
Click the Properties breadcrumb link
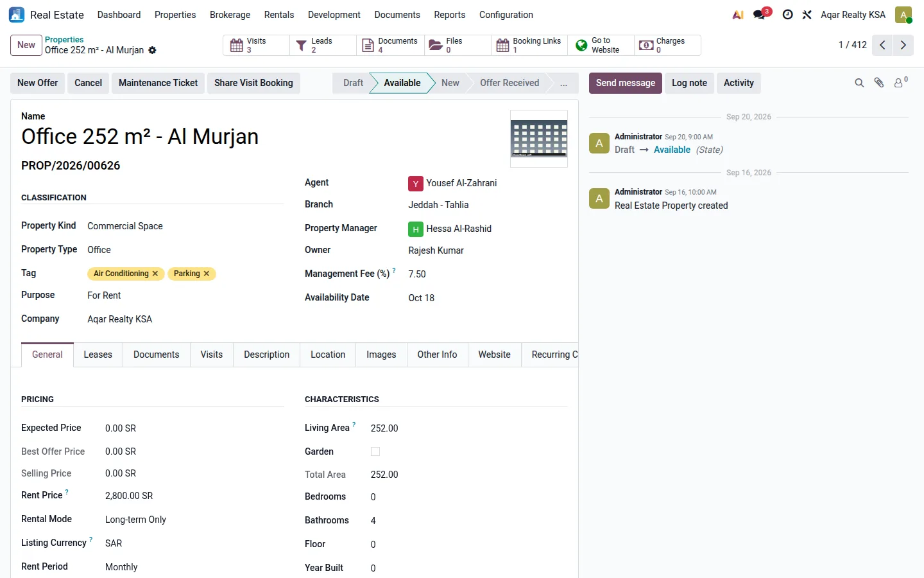point(64,40)
